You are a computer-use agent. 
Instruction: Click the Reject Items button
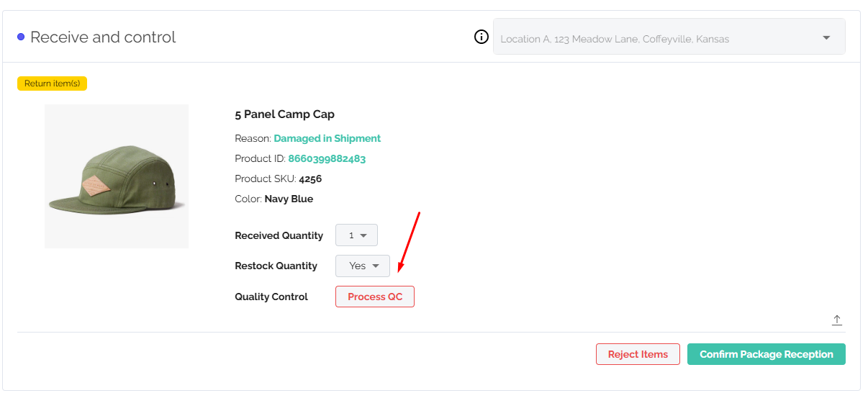(638, 354)
